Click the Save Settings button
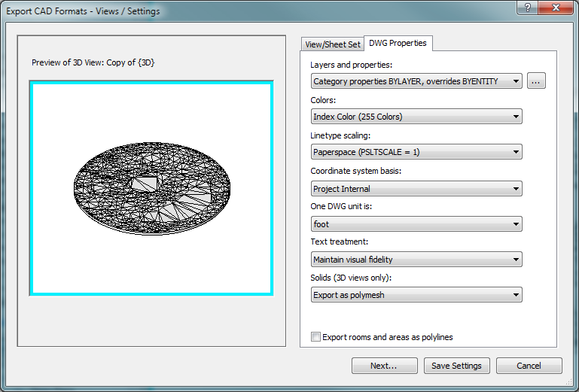This screenshot has height=392, width=579. [456, 366]
